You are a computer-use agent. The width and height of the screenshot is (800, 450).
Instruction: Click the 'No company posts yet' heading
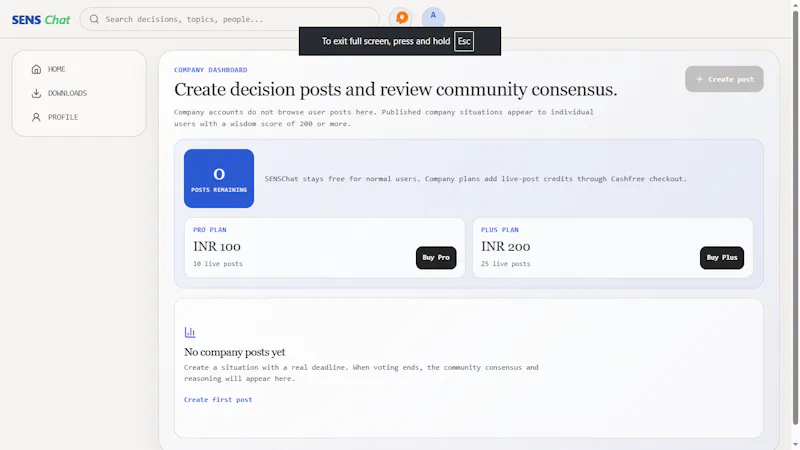coord(235,352)
